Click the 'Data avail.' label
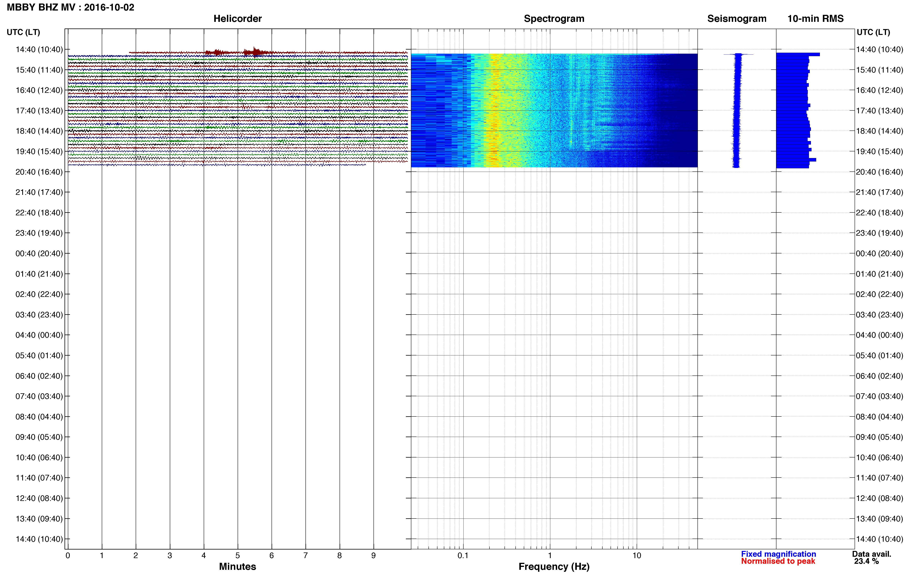Image resolution: width=924 pixels, height=578 pixels. point(872,554)
